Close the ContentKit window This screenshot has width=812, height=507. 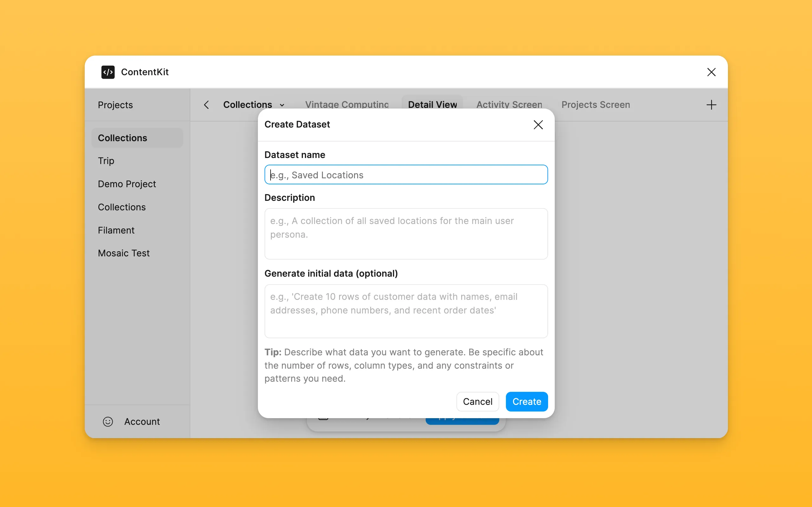coord(711,72)
